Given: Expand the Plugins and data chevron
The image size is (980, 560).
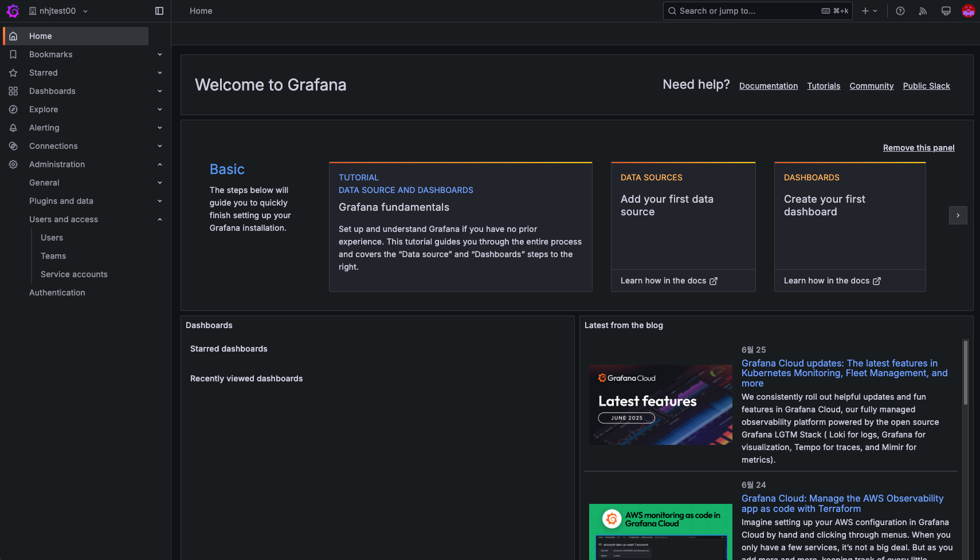Looking at the screenshot, I should click(160, 201).
